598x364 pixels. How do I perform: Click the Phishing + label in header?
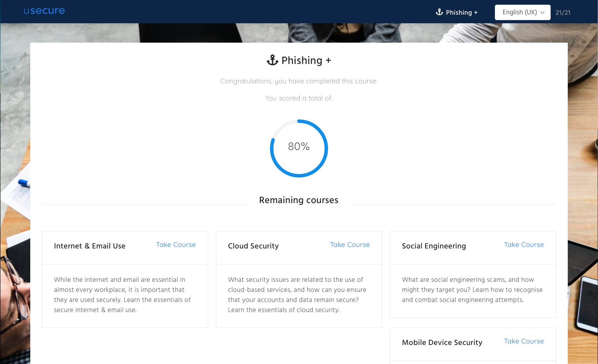(461, 12)
